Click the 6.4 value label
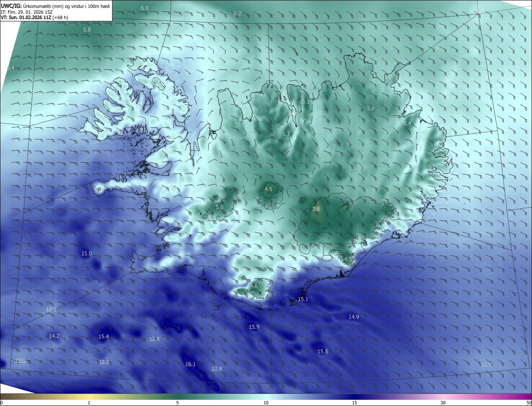Screen dimensions: 532x406 10,68
